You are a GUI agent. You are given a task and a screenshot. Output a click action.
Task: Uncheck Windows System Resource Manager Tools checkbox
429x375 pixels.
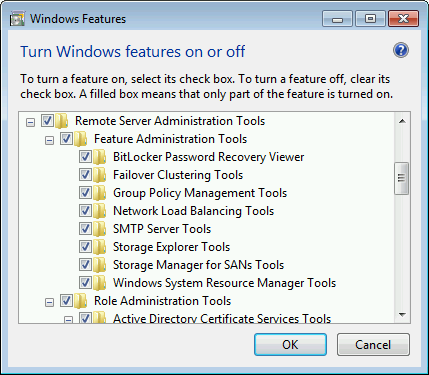point(85,283)
